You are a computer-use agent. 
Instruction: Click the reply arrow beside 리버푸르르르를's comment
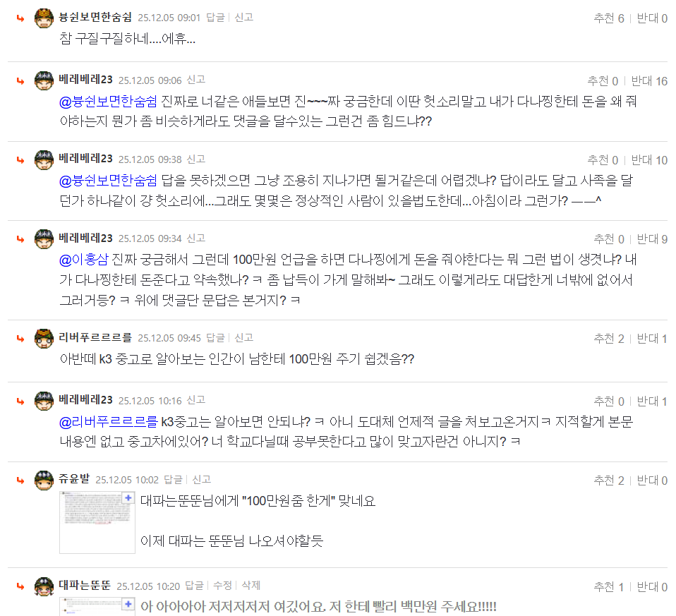[20, 338]
